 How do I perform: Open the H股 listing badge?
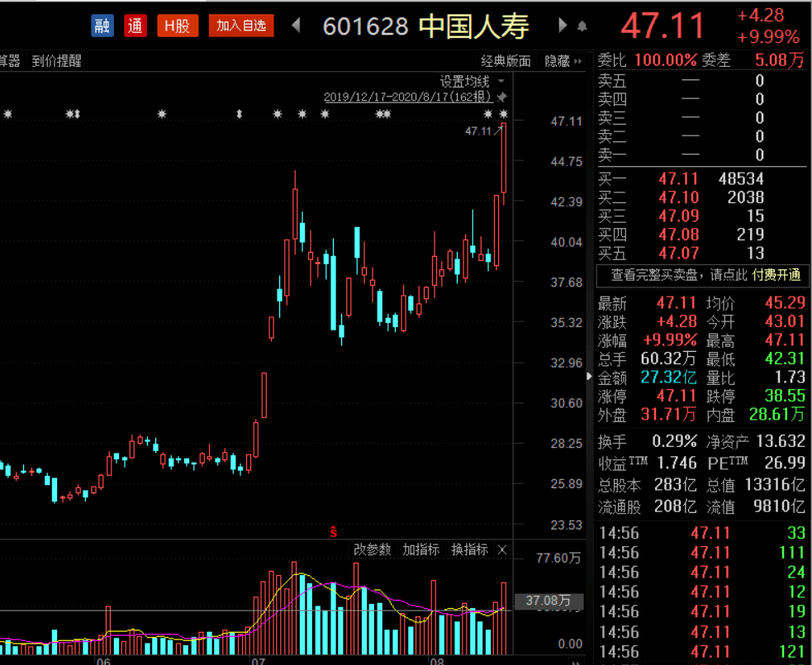[x=178, y=26]
